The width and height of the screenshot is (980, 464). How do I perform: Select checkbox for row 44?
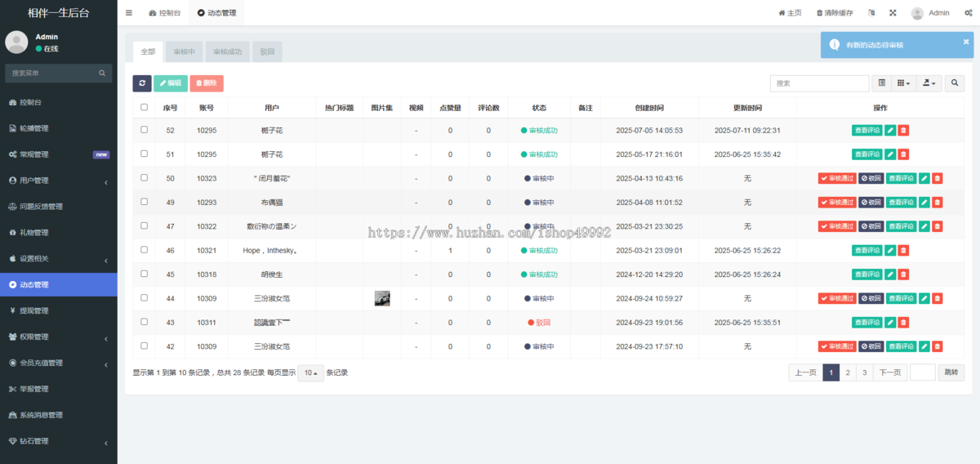click(x=145, y=297)
